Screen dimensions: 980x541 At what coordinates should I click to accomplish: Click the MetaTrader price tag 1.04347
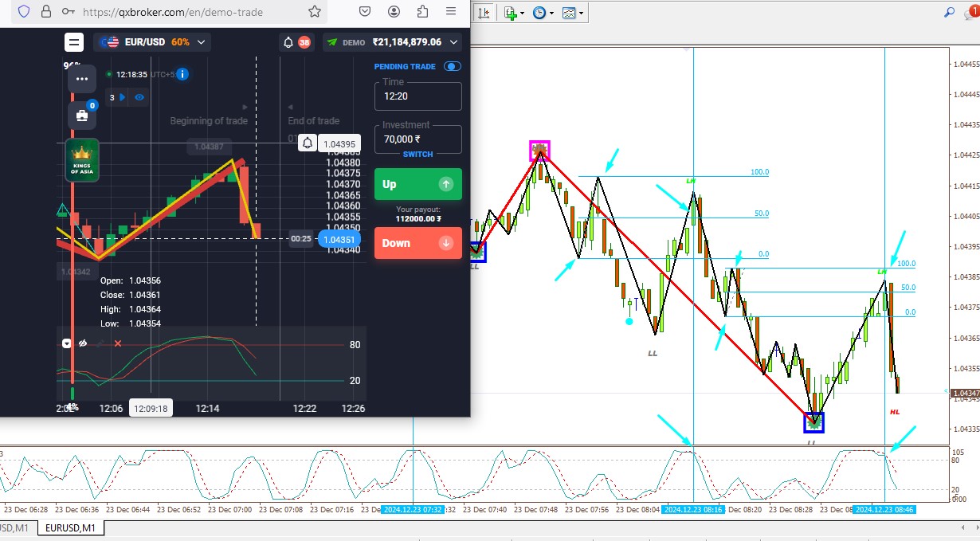[x=966, y=394]
